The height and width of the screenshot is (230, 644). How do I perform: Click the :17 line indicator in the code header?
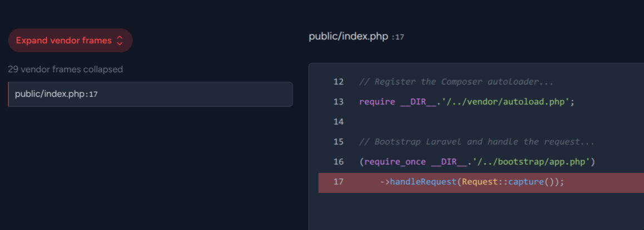point(398,37)
